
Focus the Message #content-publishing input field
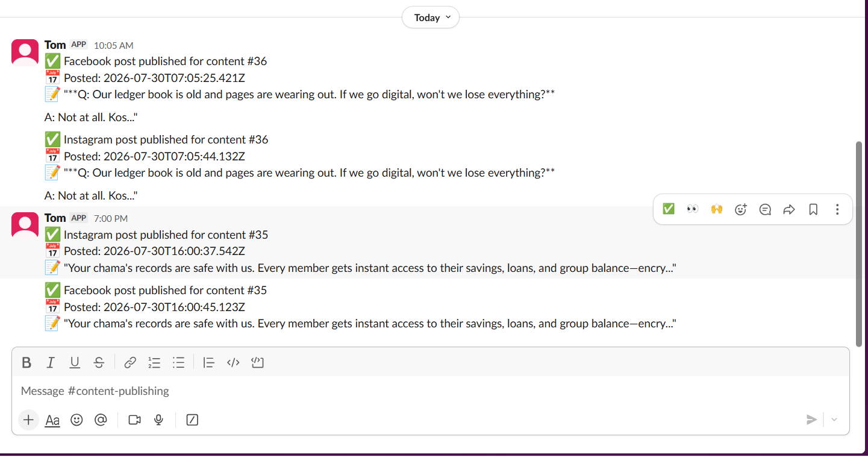coord(431,391)
